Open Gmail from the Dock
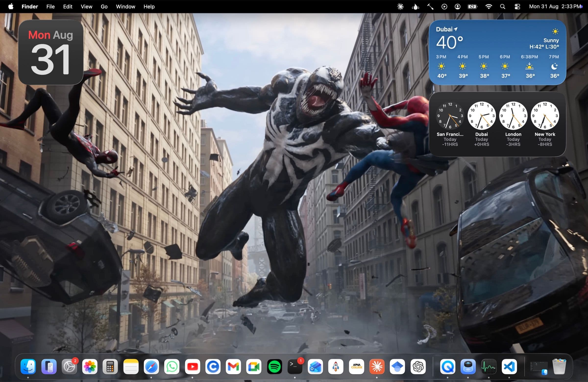Image resolution: width=588 pixels, height=382 pixels. [x=233, y=366]
